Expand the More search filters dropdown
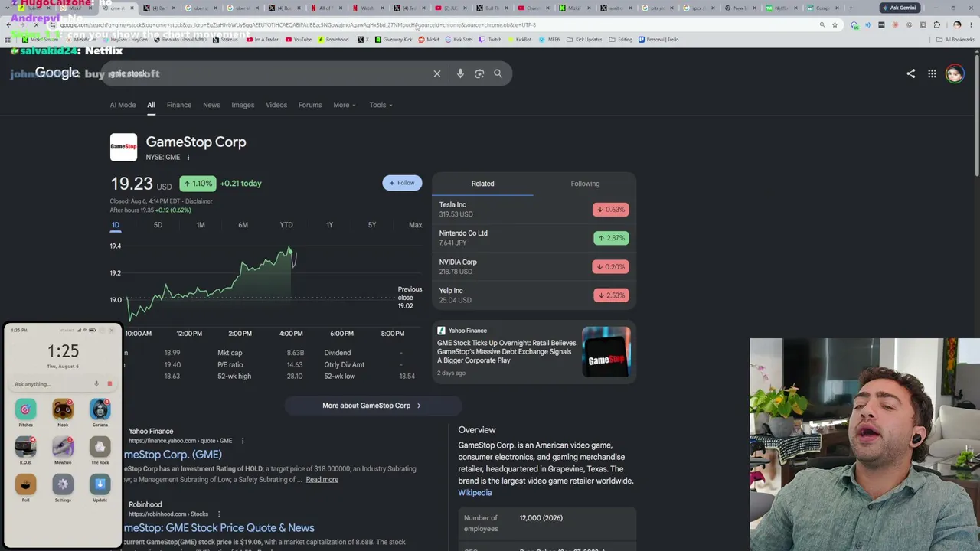 pyautogui.click(x=345, y=105)
